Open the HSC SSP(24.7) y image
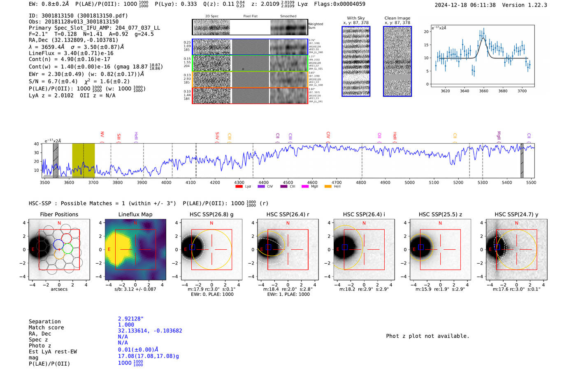This screenshot has height=392, width=576. (517, 250)
